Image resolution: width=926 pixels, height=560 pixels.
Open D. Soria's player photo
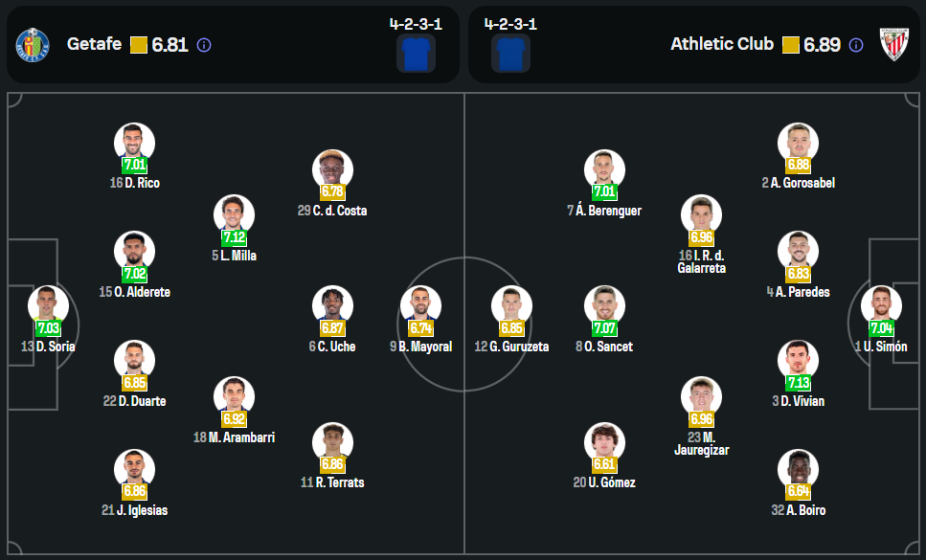pyautogui.click(x=48, y=304)
